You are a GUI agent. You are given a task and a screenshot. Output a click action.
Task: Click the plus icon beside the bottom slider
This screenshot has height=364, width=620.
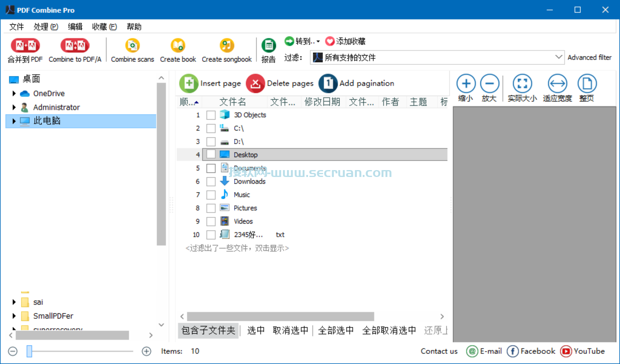147,352
